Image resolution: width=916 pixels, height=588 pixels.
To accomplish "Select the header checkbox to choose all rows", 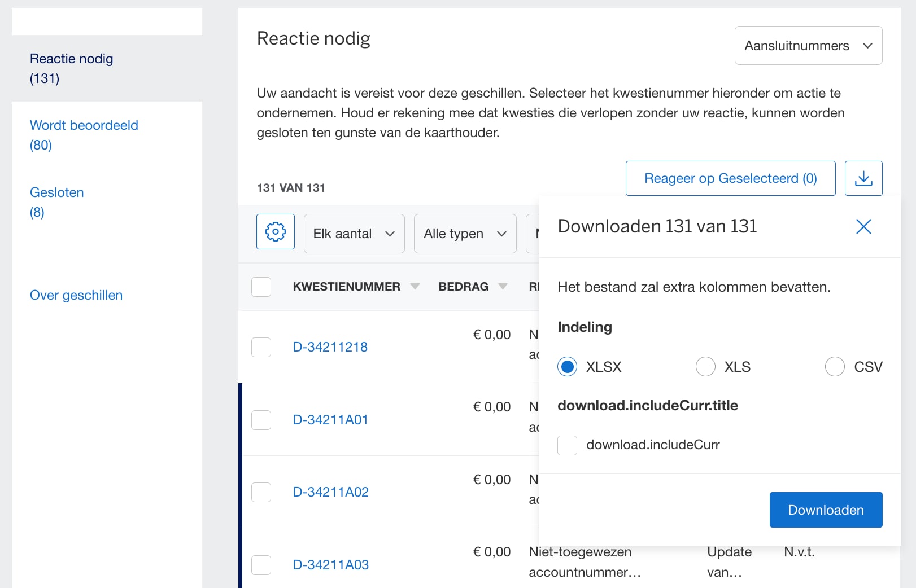I will (x=261, y=287).
